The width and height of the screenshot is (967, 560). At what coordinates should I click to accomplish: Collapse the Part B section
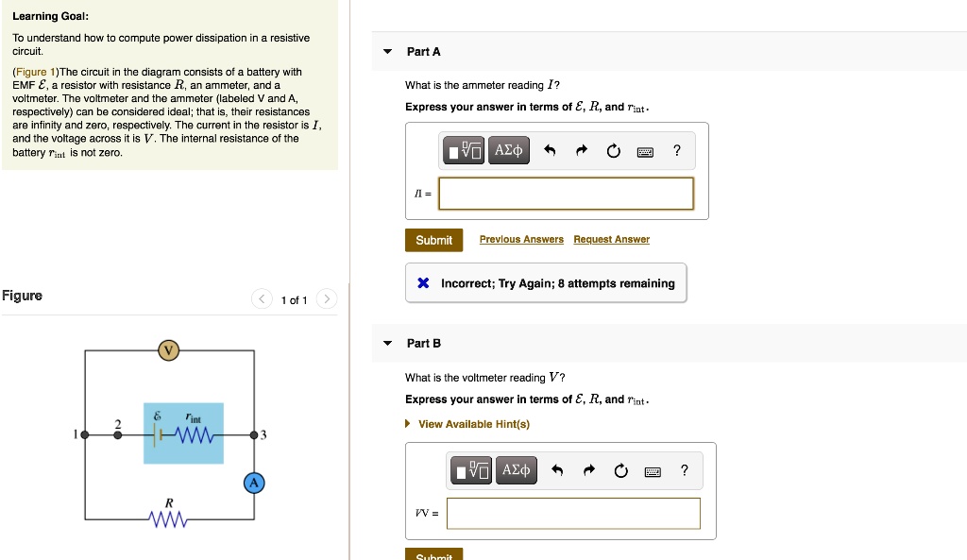click(x=387, y=343)
